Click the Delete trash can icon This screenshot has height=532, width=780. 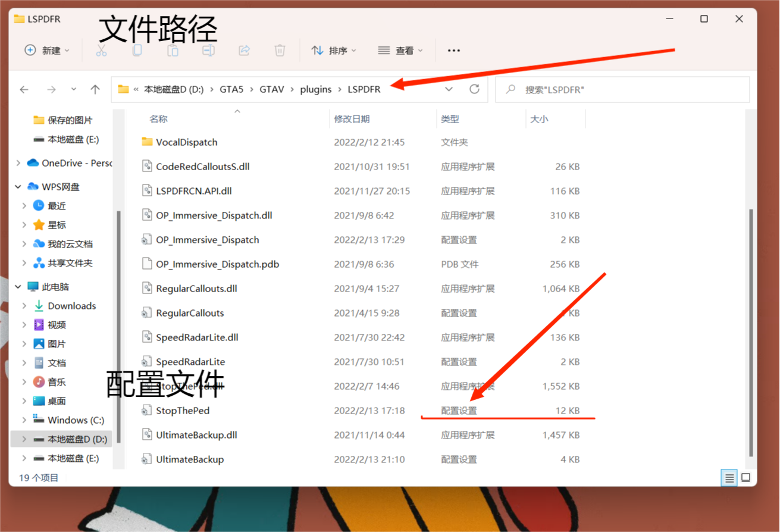click(280, 51)
